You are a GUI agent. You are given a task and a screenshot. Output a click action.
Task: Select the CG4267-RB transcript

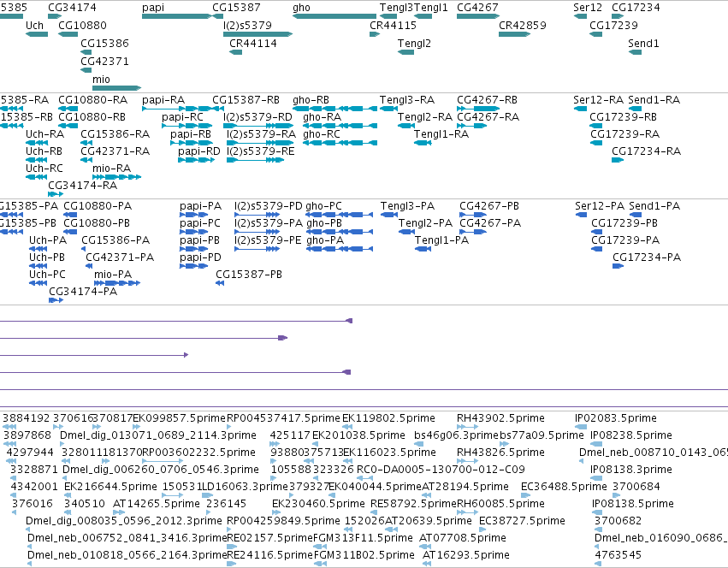[477, 109]
